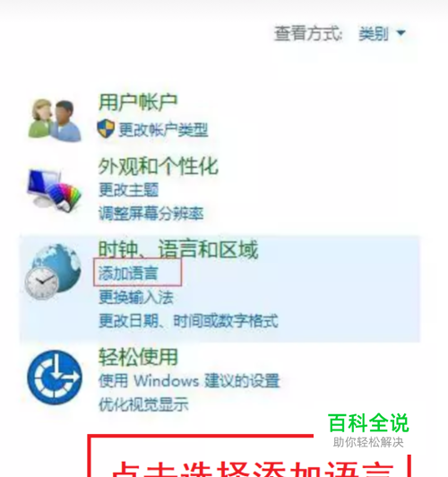Image resolution: width=448 pixels, height=477 pixels.
Task: Click the shield icon beside 更改帐户类型
Action: 106,129
